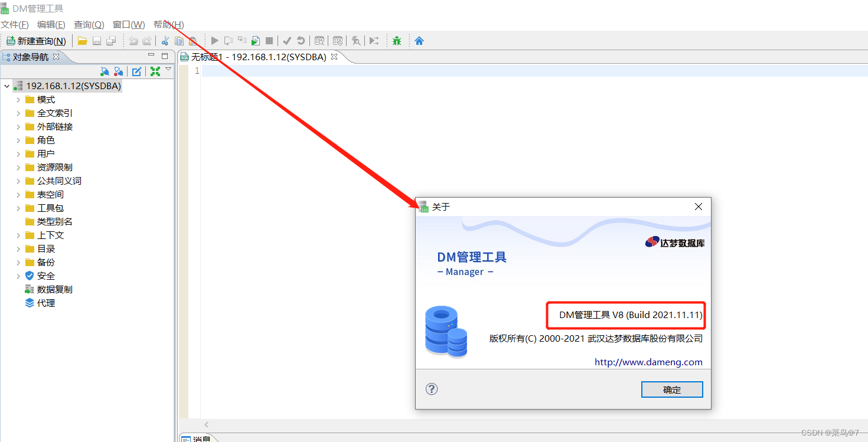Expand the 备份 folder
This screenshot has width=868, height=442.
(18, 263)
